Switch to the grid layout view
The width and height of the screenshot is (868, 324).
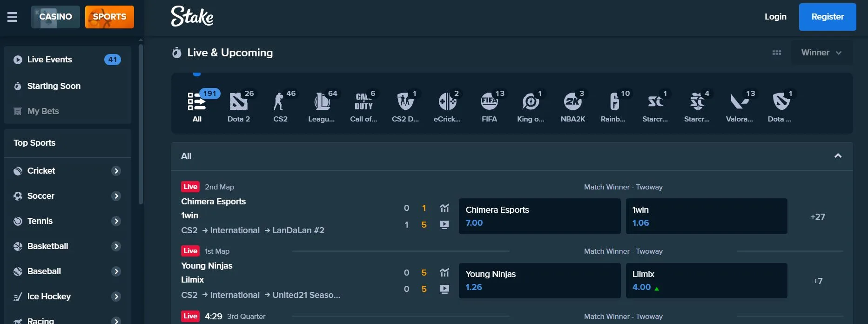point(776,53)
